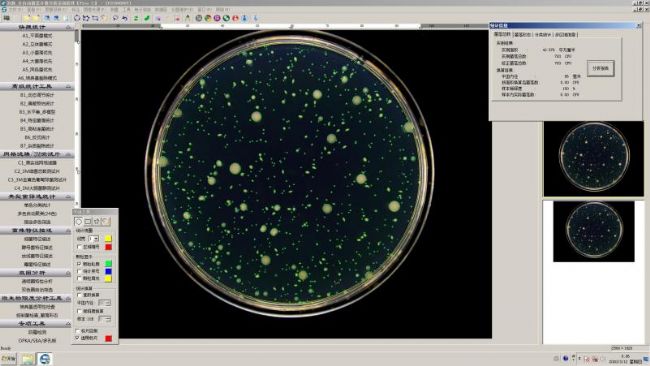Switch to the second tab in results dialog
Image resolution: width=650 pixels, height=366 pixels.
coord(522,35)
